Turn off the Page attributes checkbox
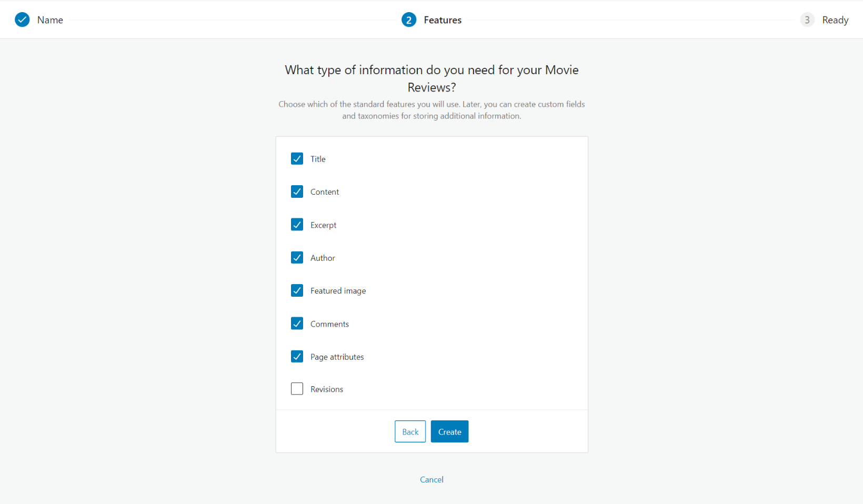This screenshot has height=504, width=863. (x=297, y=357)
